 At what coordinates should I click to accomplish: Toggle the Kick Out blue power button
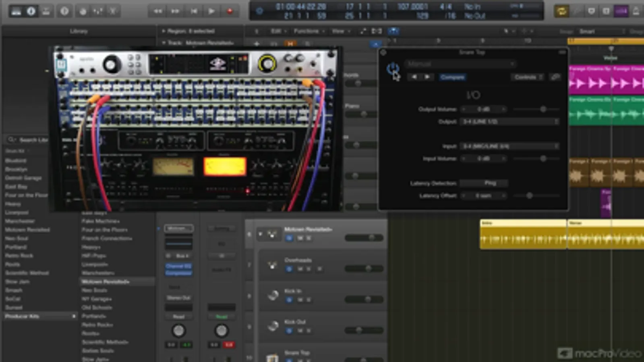click(289, 331)
